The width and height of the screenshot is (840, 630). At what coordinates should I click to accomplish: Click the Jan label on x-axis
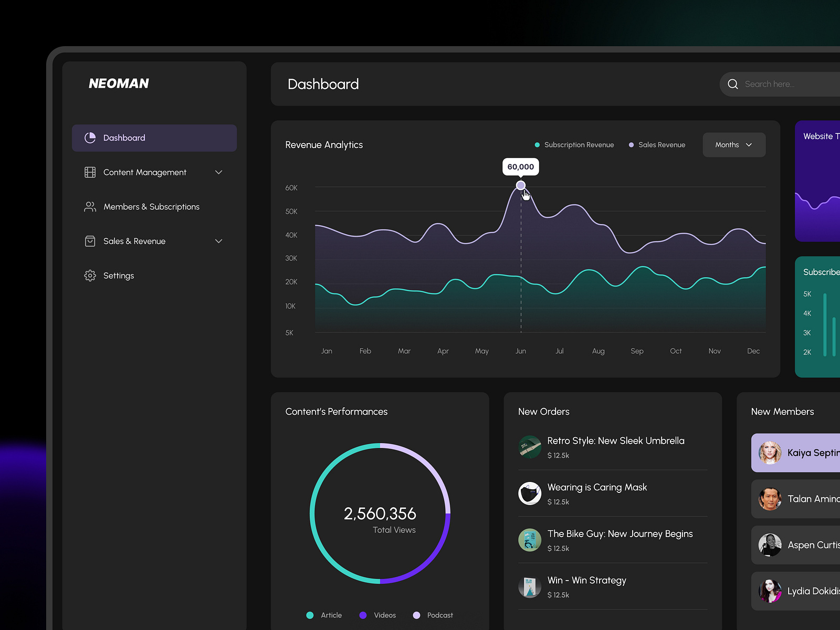[x=327, y=351]
